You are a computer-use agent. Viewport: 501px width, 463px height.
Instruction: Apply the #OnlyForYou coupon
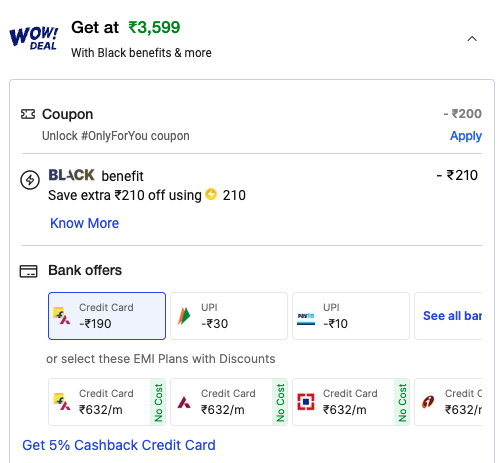coord(466,136)
